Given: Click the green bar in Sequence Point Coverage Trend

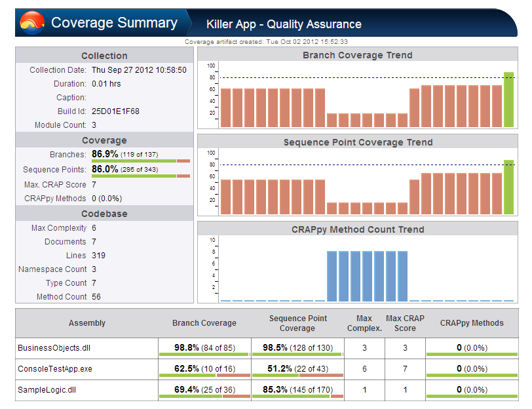Looking at the screenshot, I should (x=508, y=187).
